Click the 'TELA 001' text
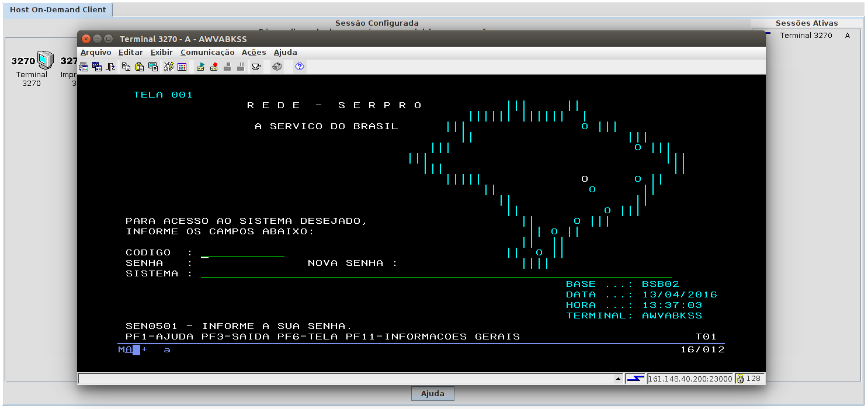The height and width of the screenshot is (409, 868). (163, 95)
